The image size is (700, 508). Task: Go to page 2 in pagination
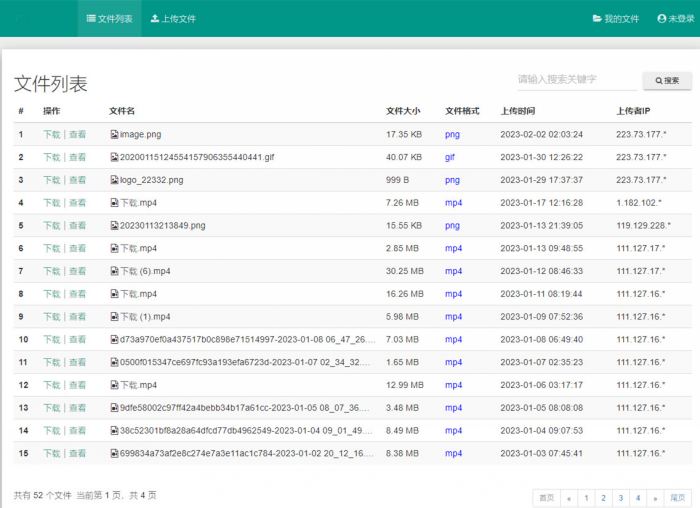(x=603, y=497)
